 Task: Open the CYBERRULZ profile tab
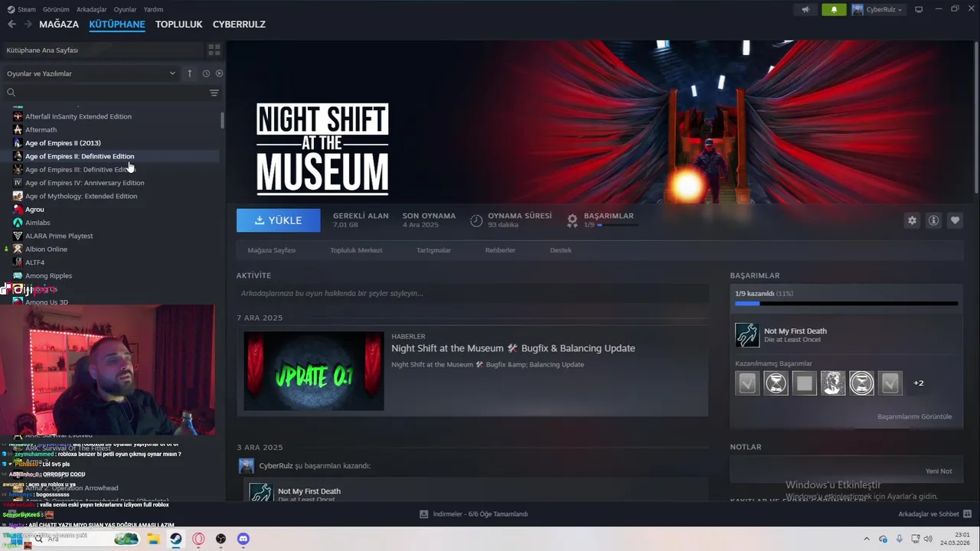(x=239, y=24)
